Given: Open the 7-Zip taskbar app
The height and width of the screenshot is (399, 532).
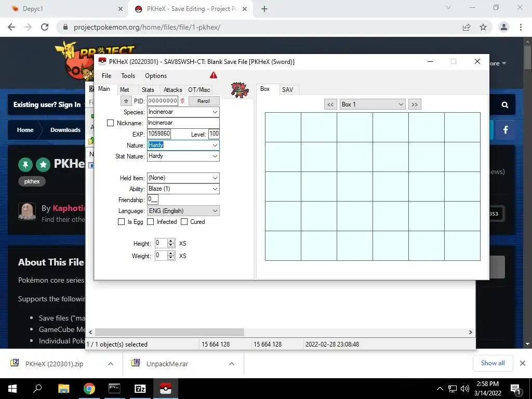Looking at the screenshot, I should point(140,389).
